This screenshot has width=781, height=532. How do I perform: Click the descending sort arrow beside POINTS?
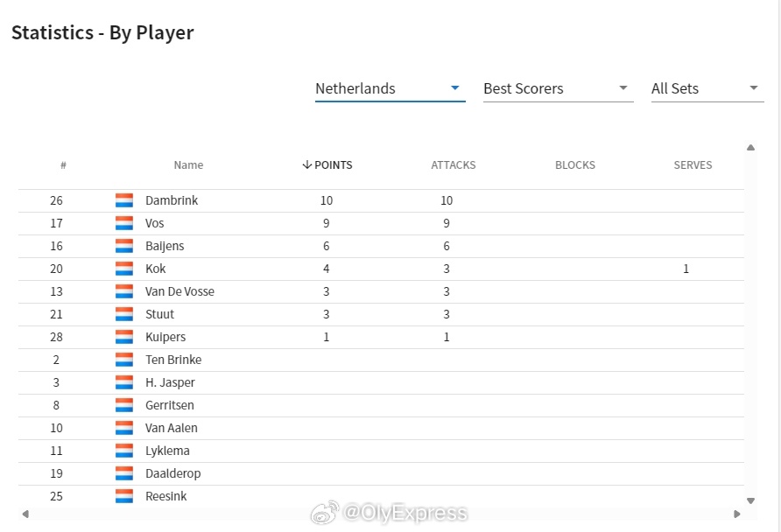click(306, 164)
